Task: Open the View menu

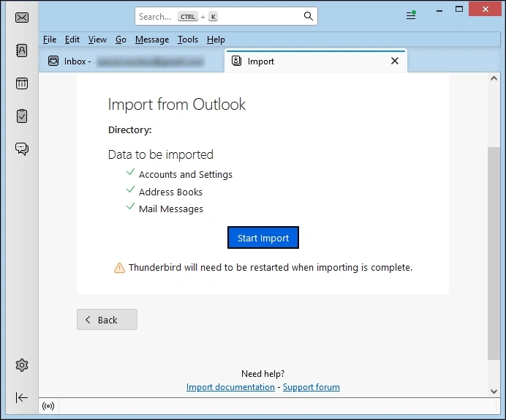Action: click(x=97, y=40)
